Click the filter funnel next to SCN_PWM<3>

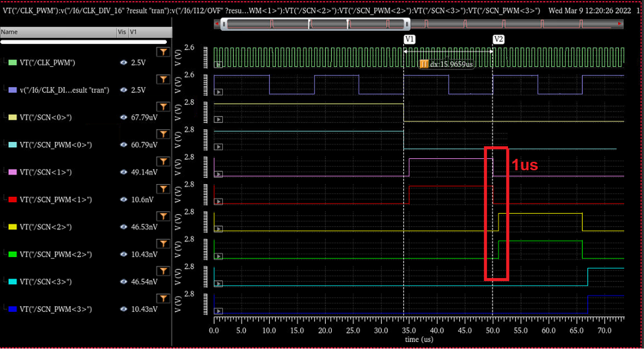tap(163, 298)
